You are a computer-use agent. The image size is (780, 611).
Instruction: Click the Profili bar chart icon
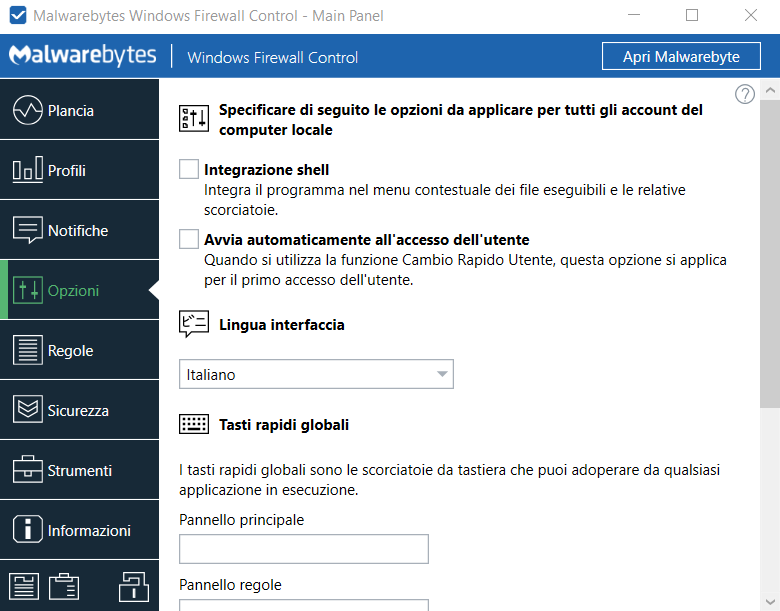coord(27,170)
